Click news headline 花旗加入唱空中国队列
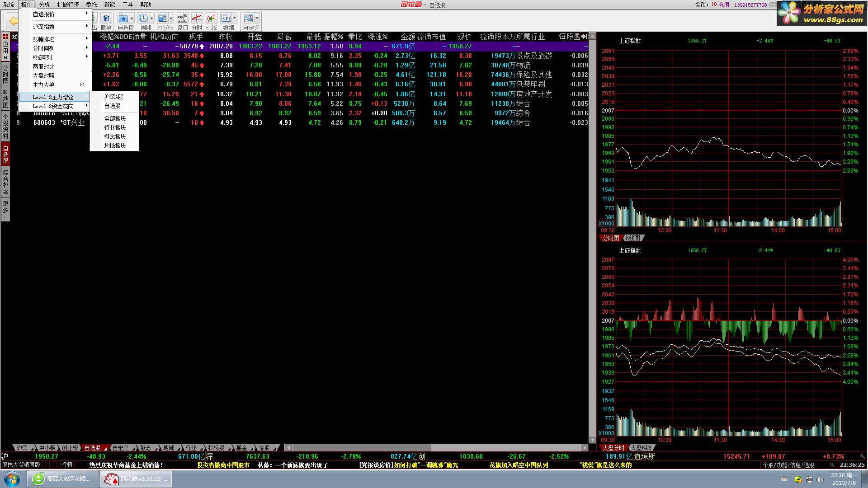Viewport: 868px width, 488px height. tap(519, 465)
